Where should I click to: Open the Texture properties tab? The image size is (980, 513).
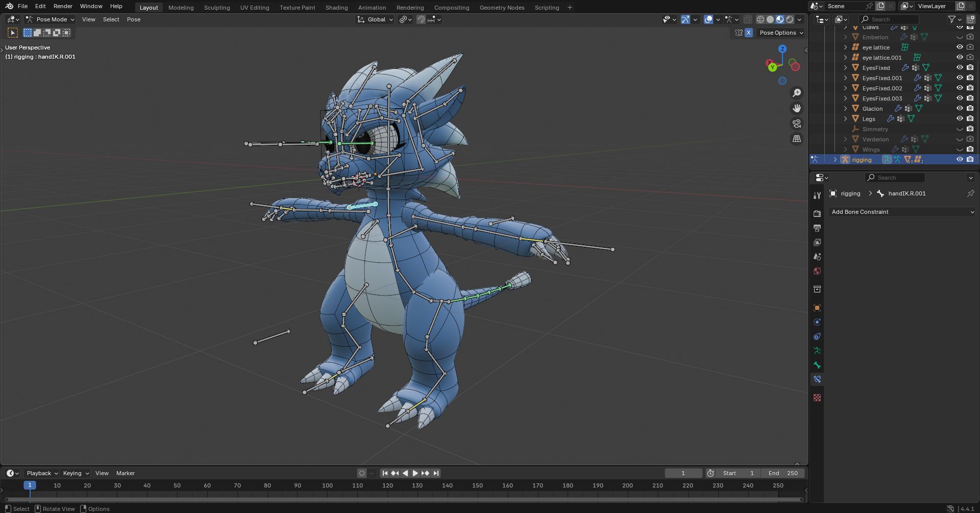[817, 397]
